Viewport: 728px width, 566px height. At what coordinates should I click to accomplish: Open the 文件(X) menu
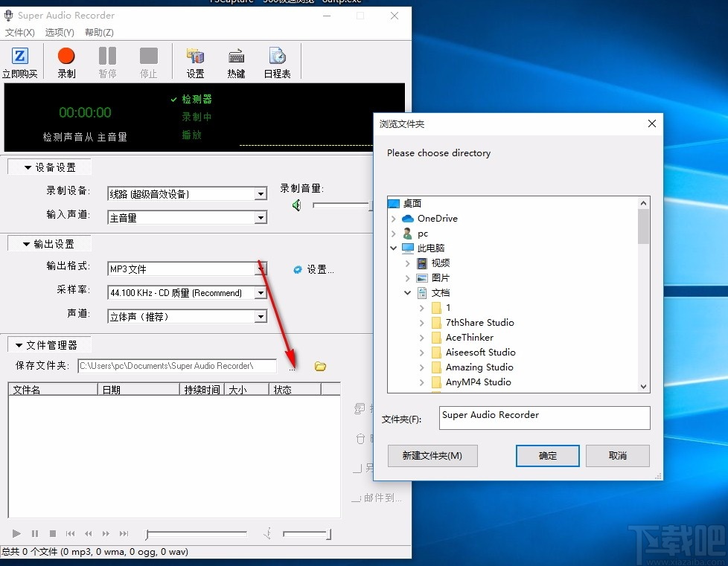coord(20,32)
